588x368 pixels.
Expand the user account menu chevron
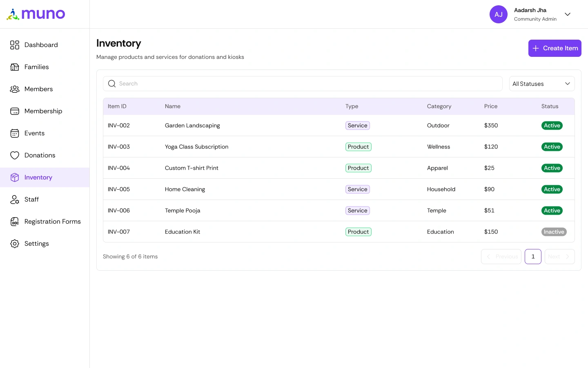[568, 14]
